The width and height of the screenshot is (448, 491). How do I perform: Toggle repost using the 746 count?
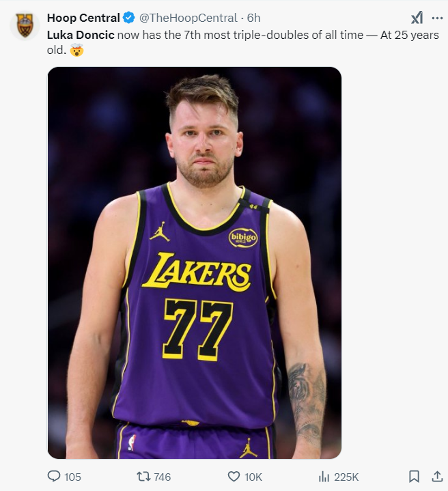163,477
